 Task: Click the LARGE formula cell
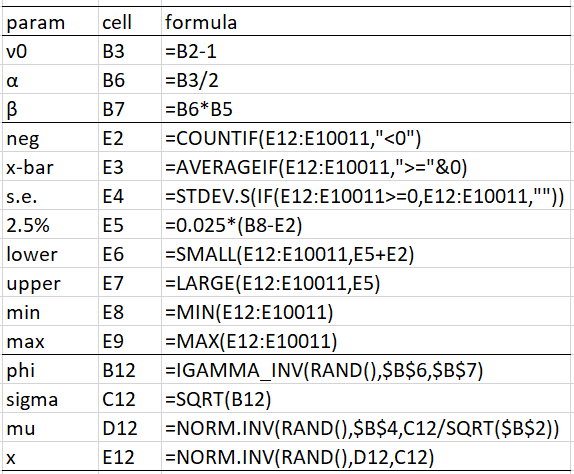[366, 283]
